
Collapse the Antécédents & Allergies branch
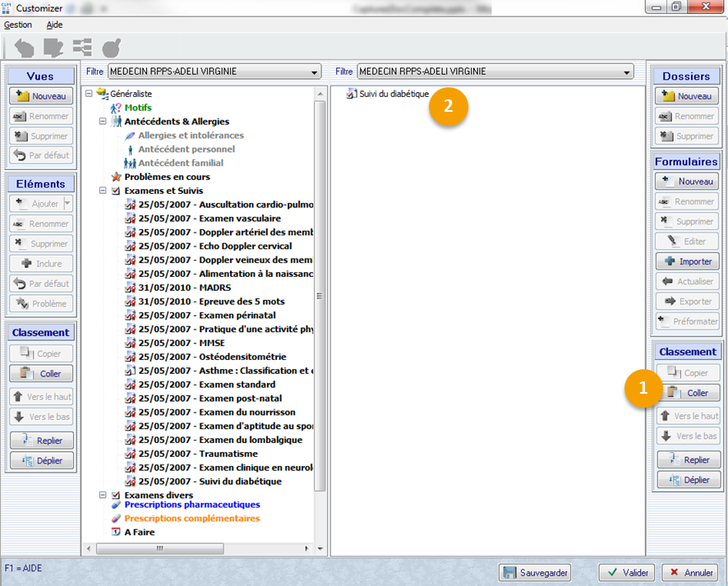(x=103, y=122)
